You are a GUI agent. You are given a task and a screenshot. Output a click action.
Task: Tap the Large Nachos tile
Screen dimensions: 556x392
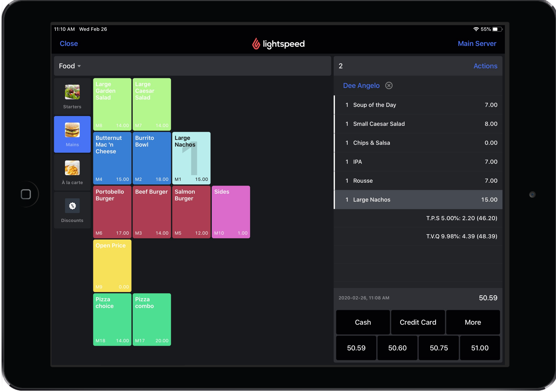tap(191, 158)
